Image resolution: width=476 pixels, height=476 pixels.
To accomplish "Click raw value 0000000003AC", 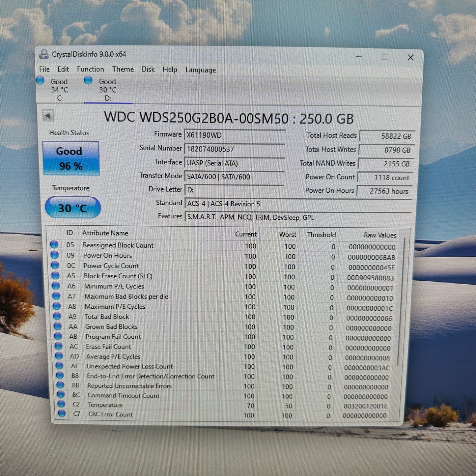I will [x=367, y=368].
